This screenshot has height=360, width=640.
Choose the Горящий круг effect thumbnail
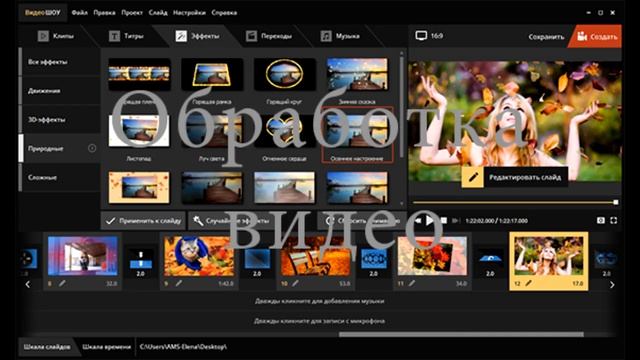pyautogui.click(x=284, y=75)
